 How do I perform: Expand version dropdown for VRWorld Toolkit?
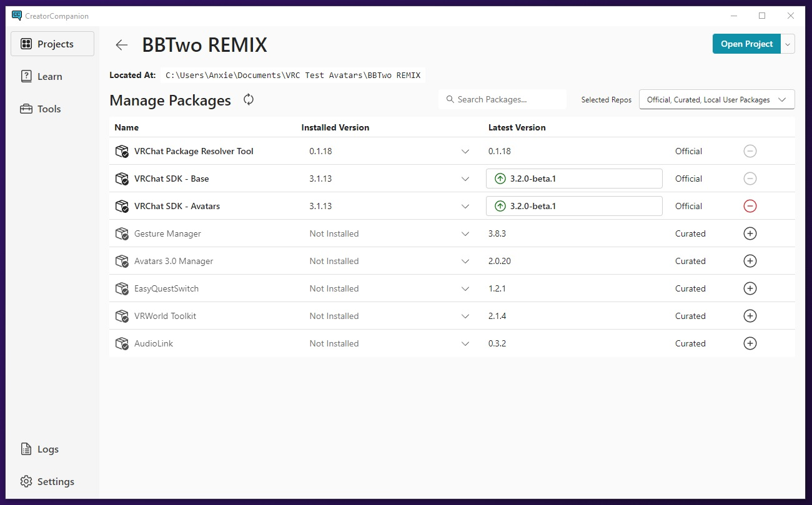tap(465, 316)
